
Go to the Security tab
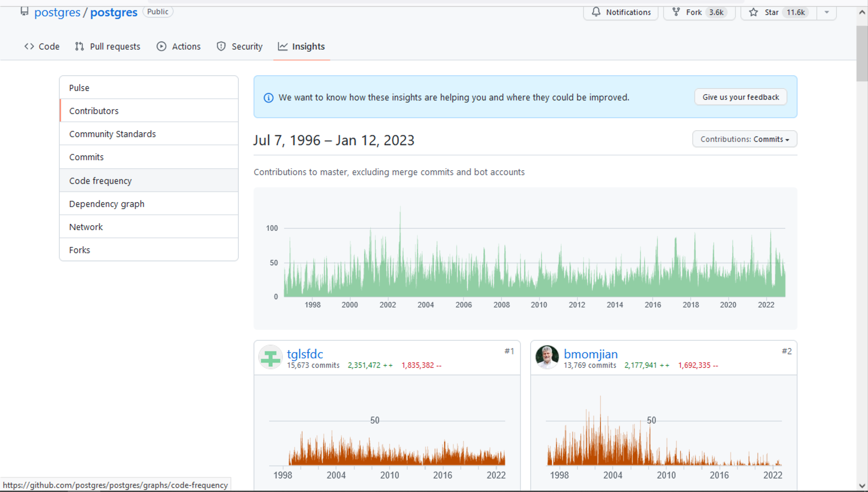point(240,46)
